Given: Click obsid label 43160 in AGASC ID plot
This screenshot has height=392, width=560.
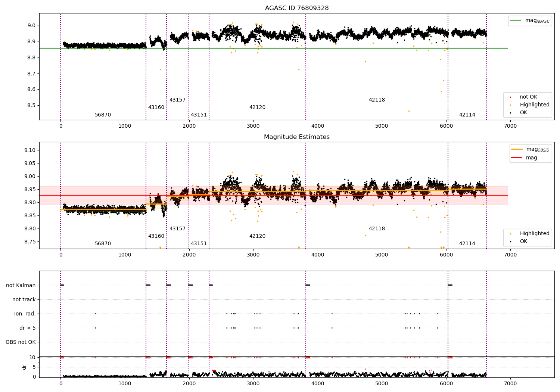Looking at the screenshot, I should pyautogui.click(x=156, y=108).
